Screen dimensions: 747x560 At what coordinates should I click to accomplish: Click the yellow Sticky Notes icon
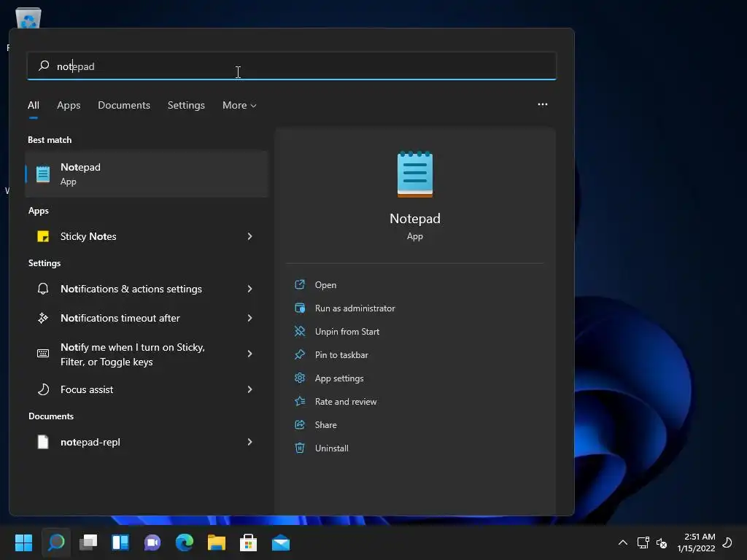pyautogui.click(x=43, y=236)
